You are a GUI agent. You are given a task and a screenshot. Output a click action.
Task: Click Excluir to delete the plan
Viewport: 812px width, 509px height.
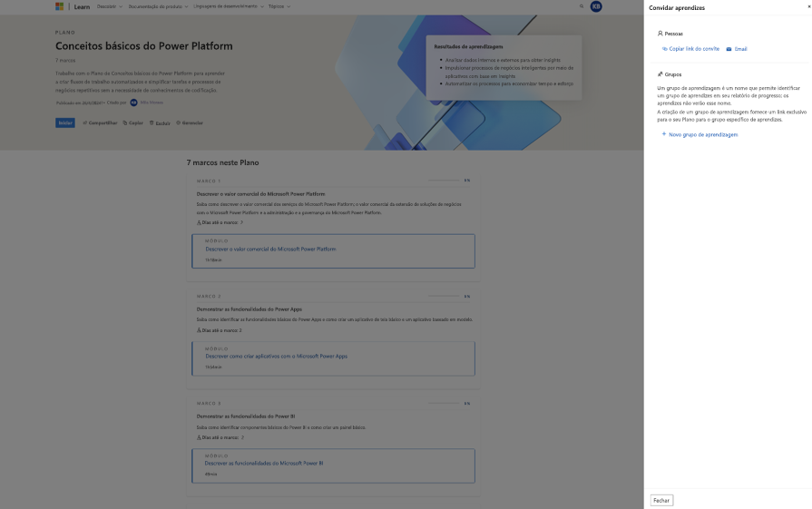coord(160,123)
